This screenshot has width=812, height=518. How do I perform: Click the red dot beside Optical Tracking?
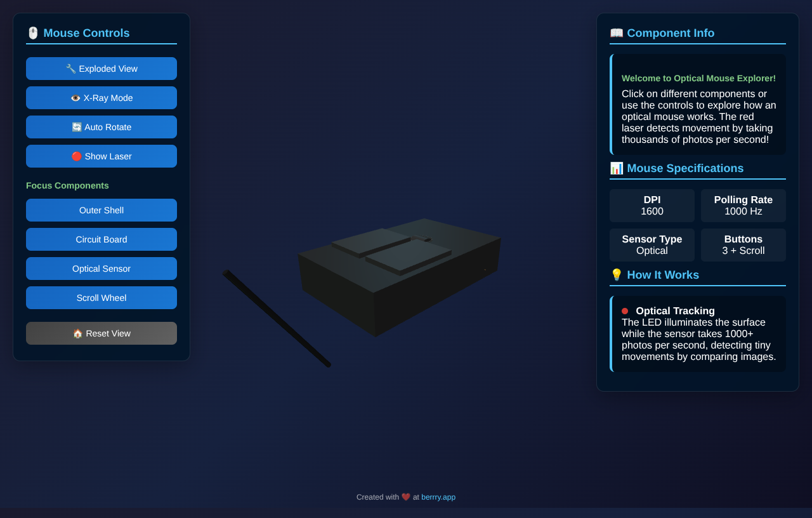(624, 311)
